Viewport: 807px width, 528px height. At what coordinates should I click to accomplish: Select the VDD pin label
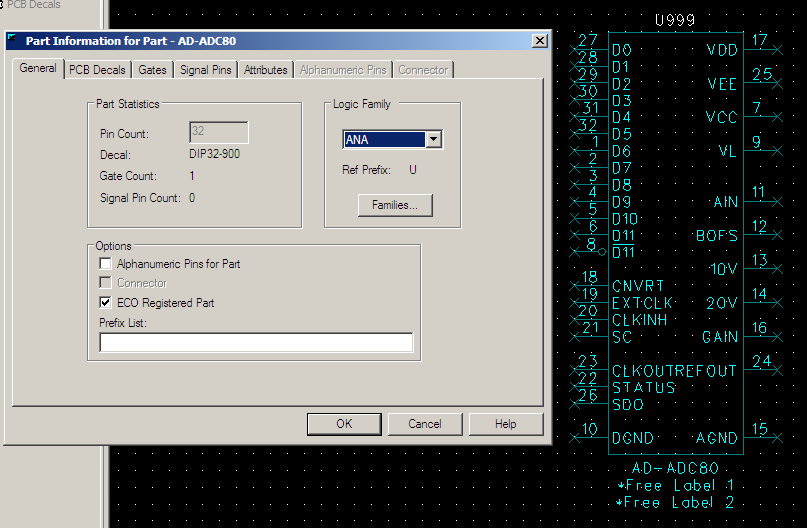click(722, 50)
